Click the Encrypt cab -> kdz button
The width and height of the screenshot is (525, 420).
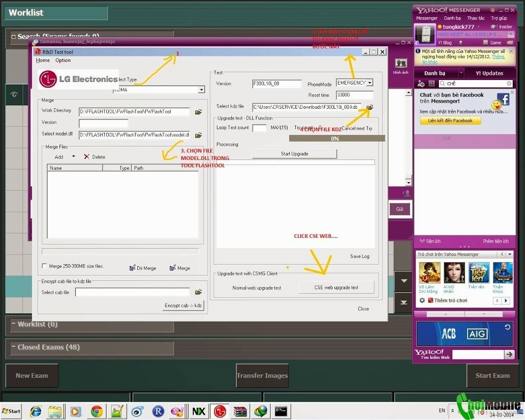[183, 306]
